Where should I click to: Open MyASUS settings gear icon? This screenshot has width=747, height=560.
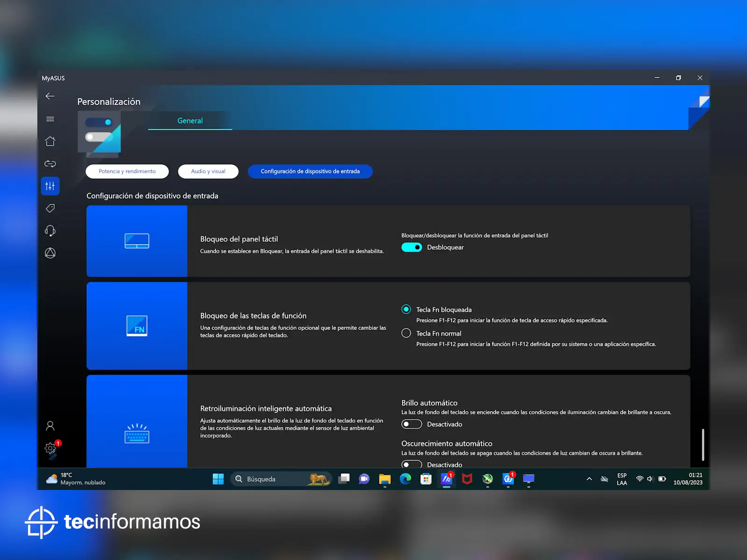[50, 448]
